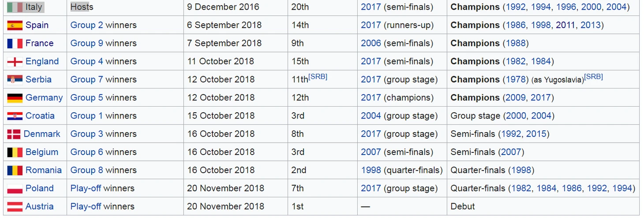Follow the Play-off link in Austria row
This screenshot has height=218, width=644.
click(86, 206)
